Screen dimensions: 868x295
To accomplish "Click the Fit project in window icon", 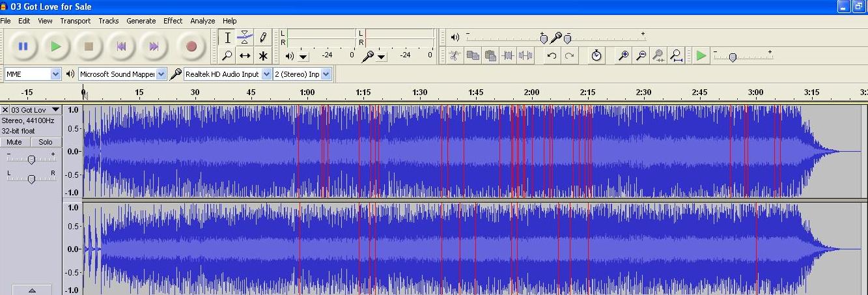I will click(677, 56).
